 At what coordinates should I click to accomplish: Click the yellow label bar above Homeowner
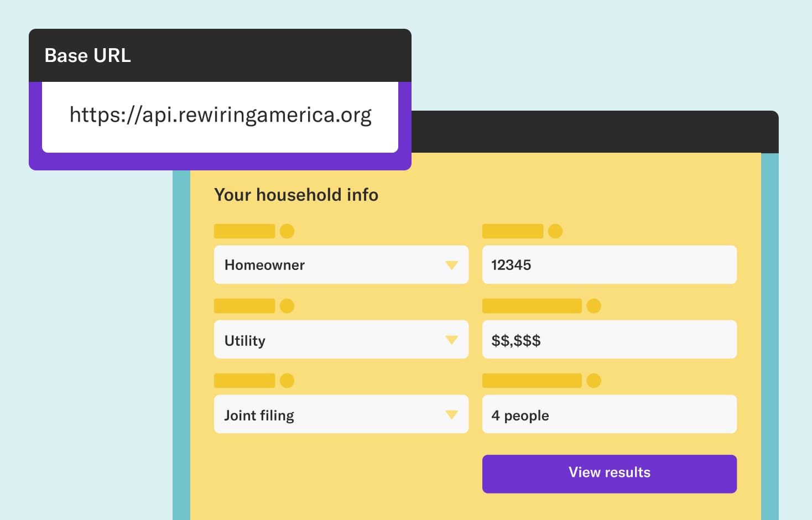244,231
